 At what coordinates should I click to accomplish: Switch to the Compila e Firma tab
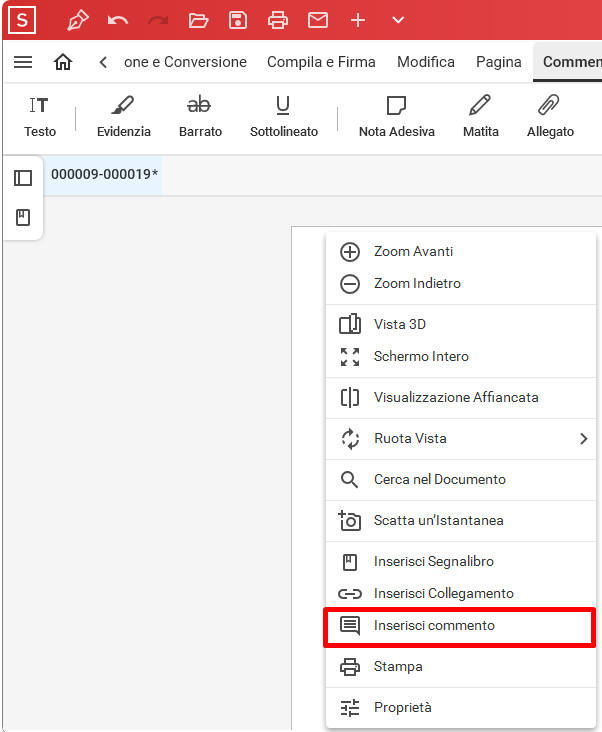point(321,62)
